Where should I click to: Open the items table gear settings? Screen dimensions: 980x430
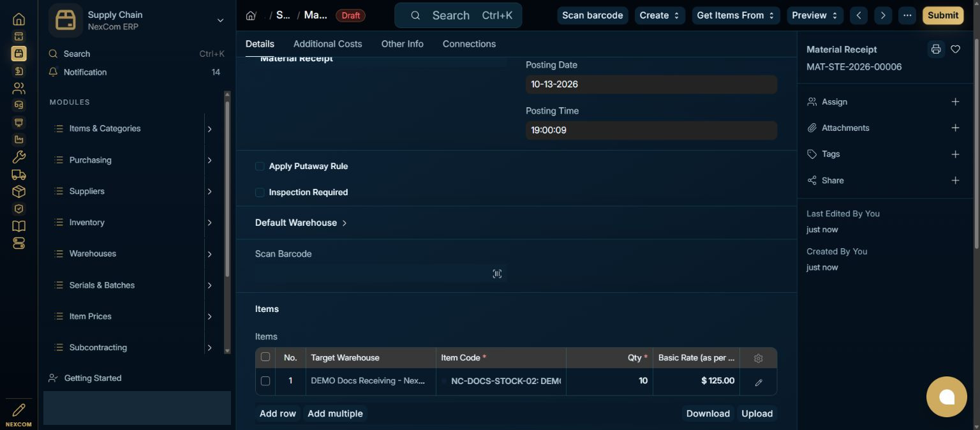pos(758,359)
